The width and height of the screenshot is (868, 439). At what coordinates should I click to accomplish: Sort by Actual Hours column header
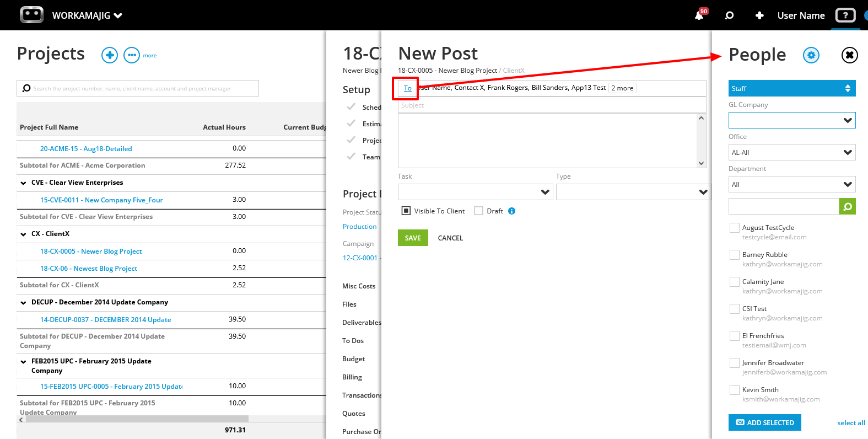click(224, 127)
